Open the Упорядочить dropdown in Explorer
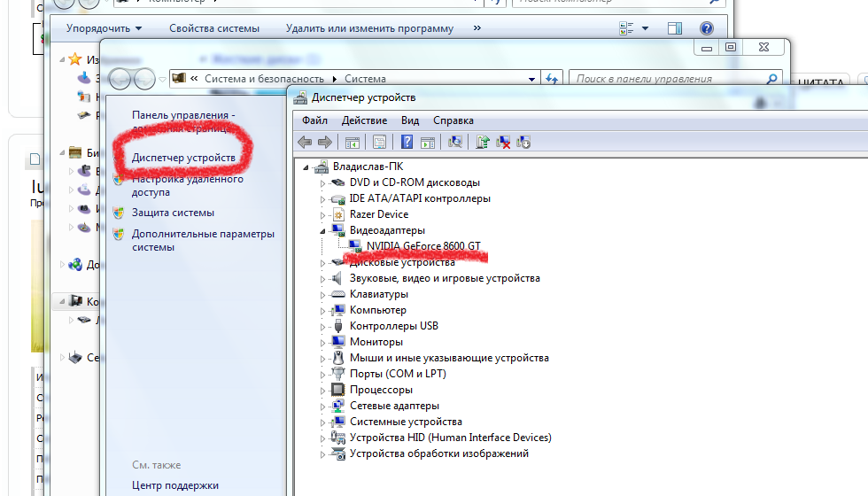The image size is (868, 496). tap(105, 28)
